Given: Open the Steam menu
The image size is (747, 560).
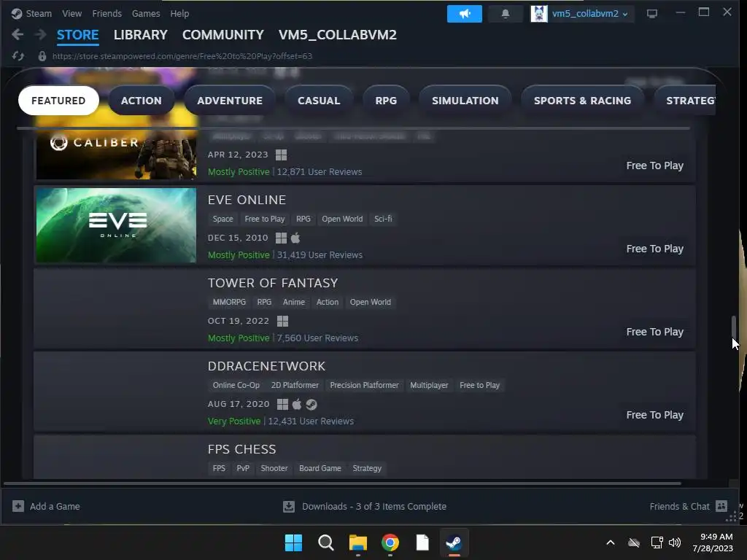Looking at the screenshot, I should (39, 14).
